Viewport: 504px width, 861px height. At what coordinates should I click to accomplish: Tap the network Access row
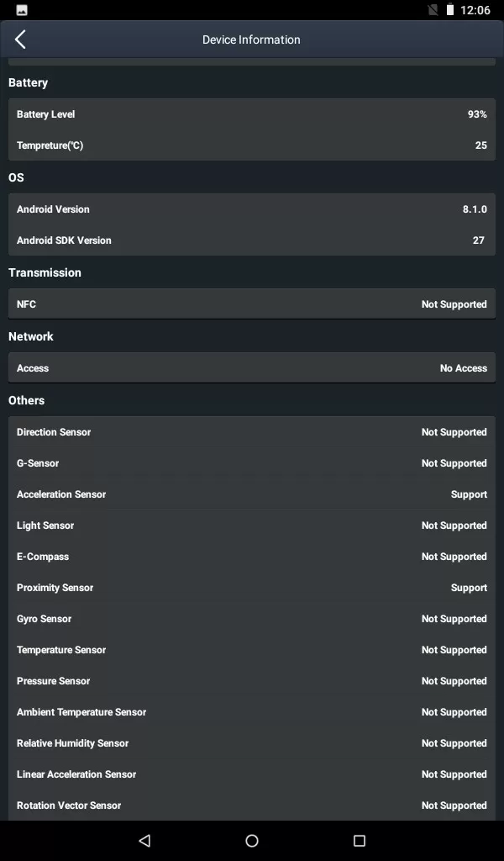(252, 368)
